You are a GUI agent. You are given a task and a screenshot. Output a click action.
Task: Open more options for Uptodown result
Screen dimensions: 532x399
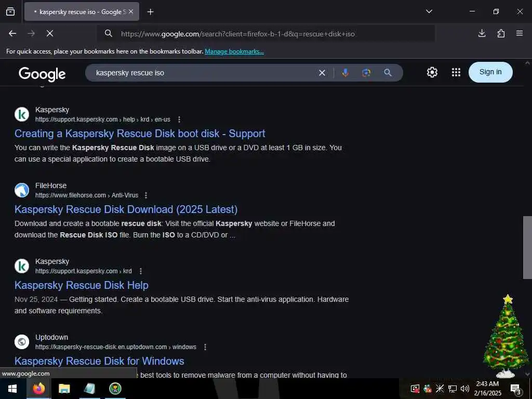[x=205, y=347]
